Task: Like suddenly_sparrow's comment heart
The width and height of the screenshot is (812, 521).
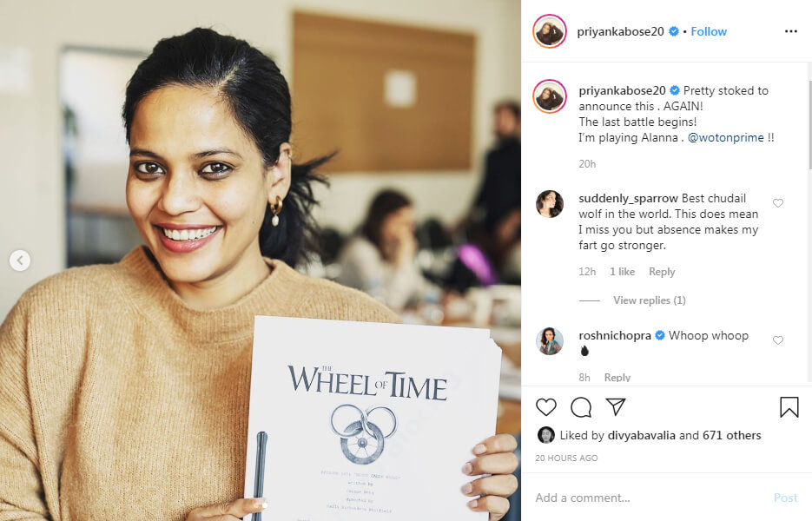Action: 778,203
